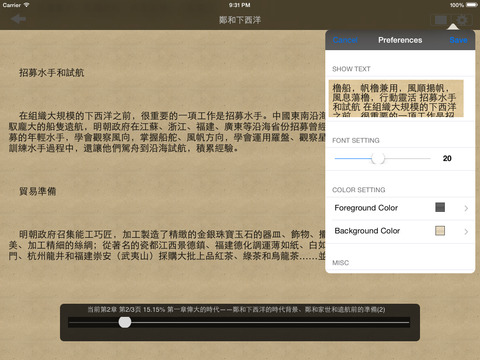The height and width of the screenshot is (360, 480).
Task: Click the beige background color swatch
Action: 440,231
